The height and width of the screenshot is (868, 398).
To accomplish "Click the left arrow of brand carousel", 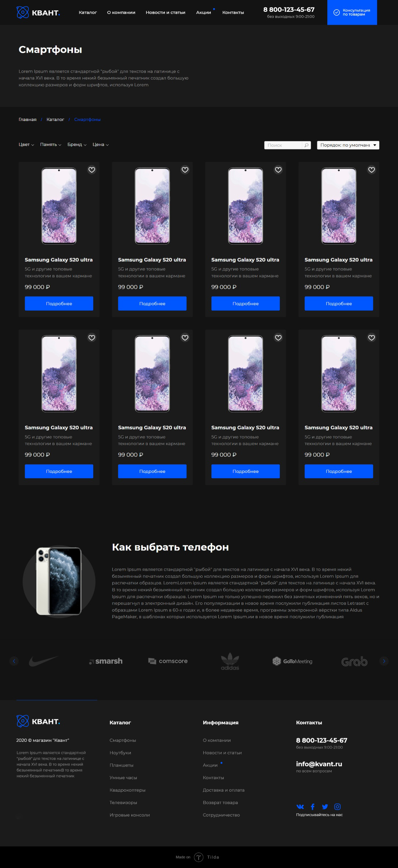I will tap(14, 661).
